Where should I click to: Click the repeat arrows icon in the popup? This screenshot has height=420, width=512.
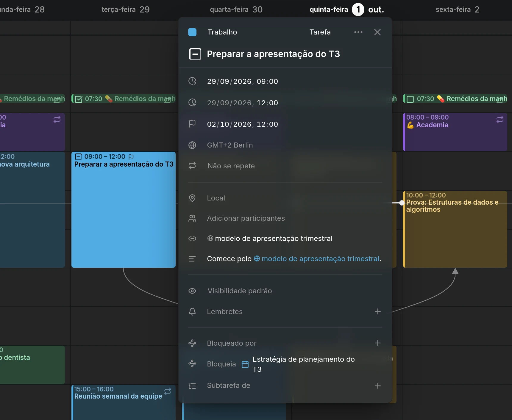click(x=192, y=165)
